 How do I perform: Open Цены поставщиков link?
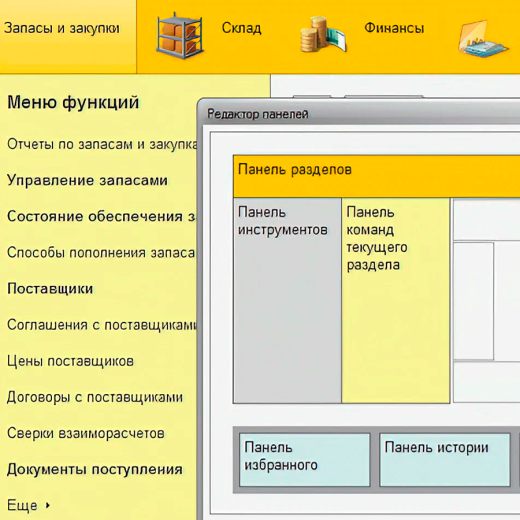tap(70, 361)
